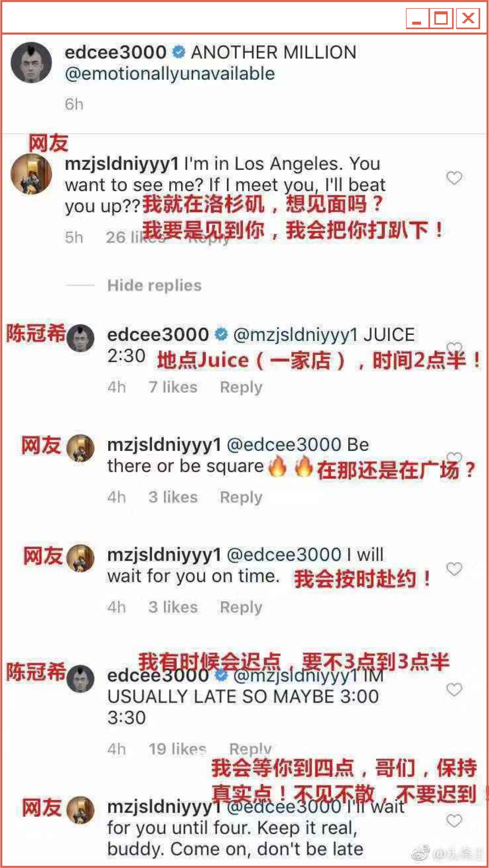This screenshot has width=489, height=868.
Task: Open mzjsldniyyy1 avatar beside "wait for you on time"
Action: tap(81, 558)
